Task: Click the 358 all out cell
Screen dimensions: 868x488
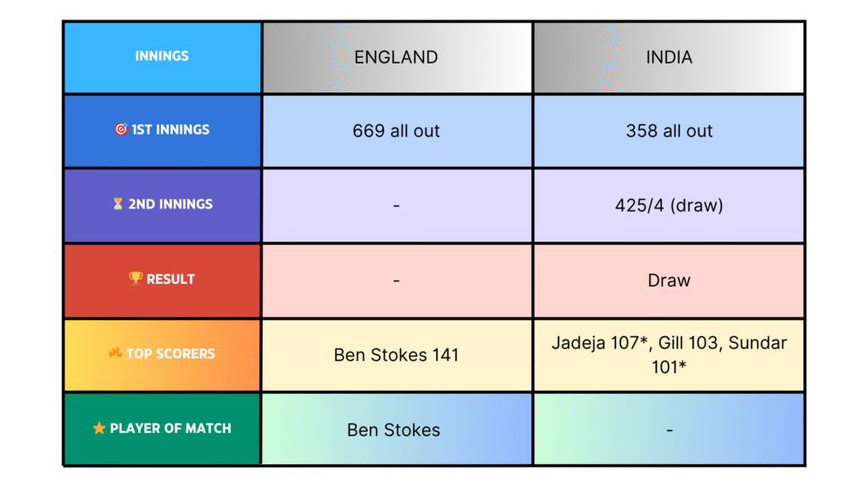Action: pos(669,131)
